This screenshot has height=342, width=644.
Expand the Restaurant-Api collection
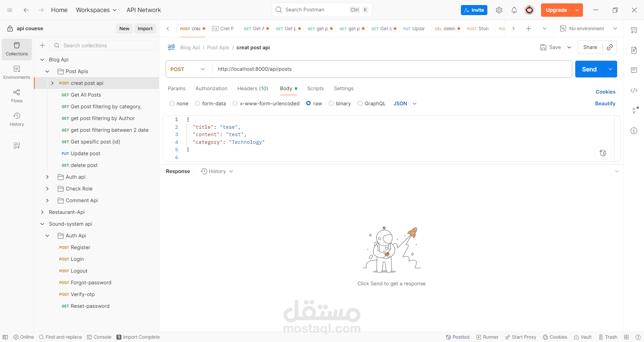[x=42, y=212]
